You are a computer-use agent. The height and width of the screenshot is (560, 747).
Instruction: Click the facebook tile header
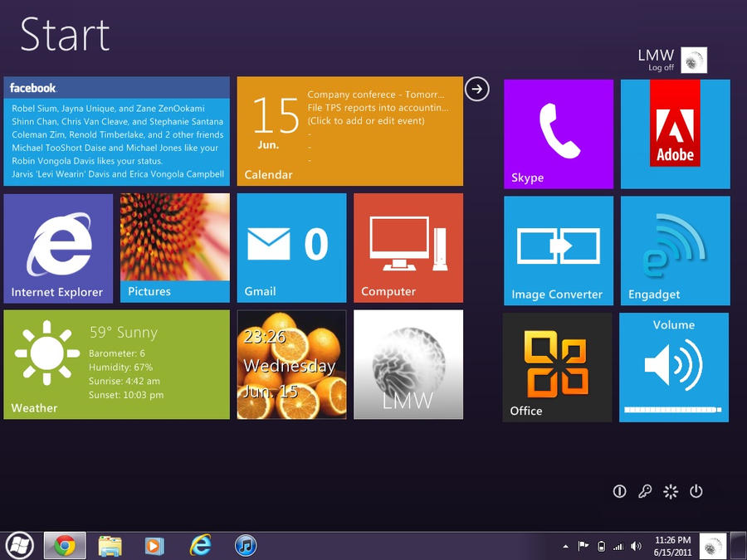coord(117,88)
